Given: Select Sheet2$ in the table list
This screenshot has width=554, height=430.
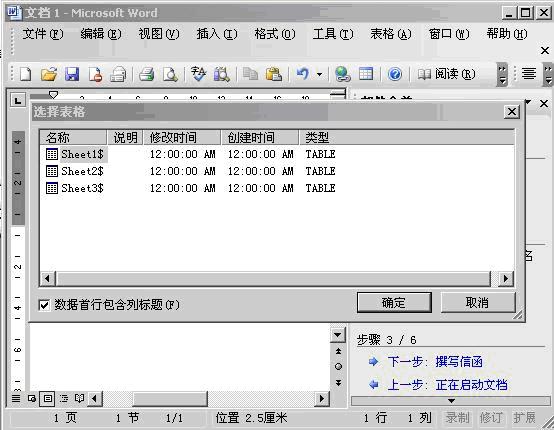Looking at the screenshot, I should point(82,171).
